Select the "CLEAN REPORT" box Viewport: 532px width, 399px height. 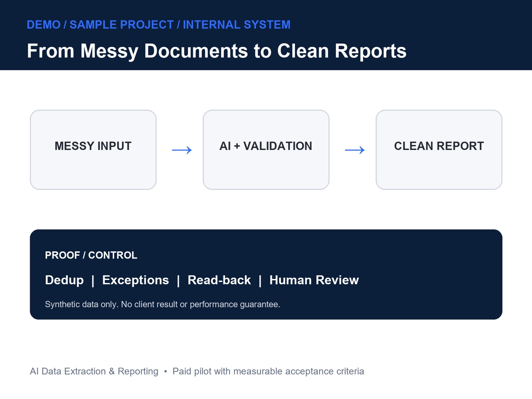click(439, 150)
